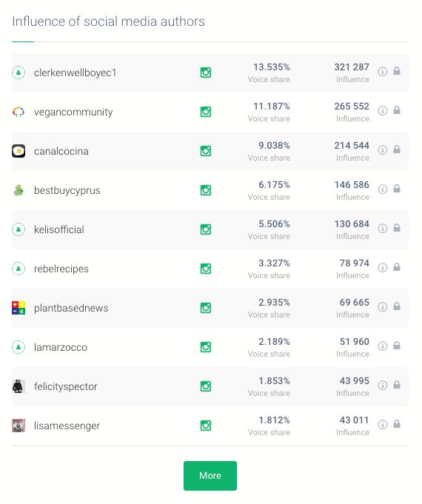Select the kelisofficial default avatar

19,229
